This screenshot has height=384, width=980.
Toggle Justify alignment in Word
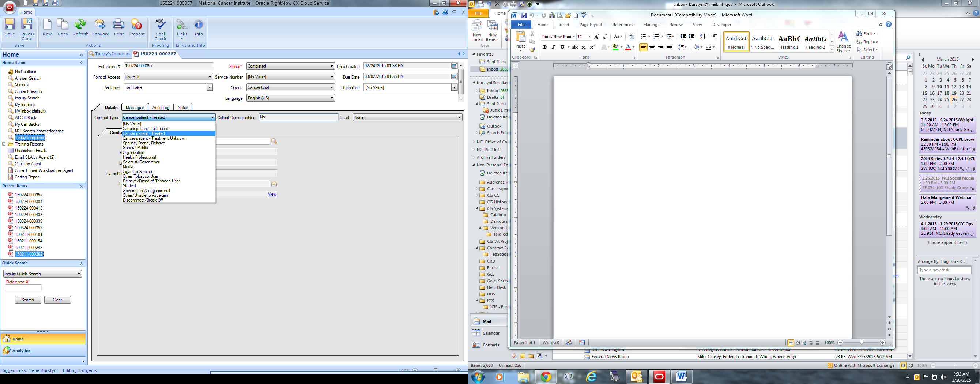(x=669, y=47)
